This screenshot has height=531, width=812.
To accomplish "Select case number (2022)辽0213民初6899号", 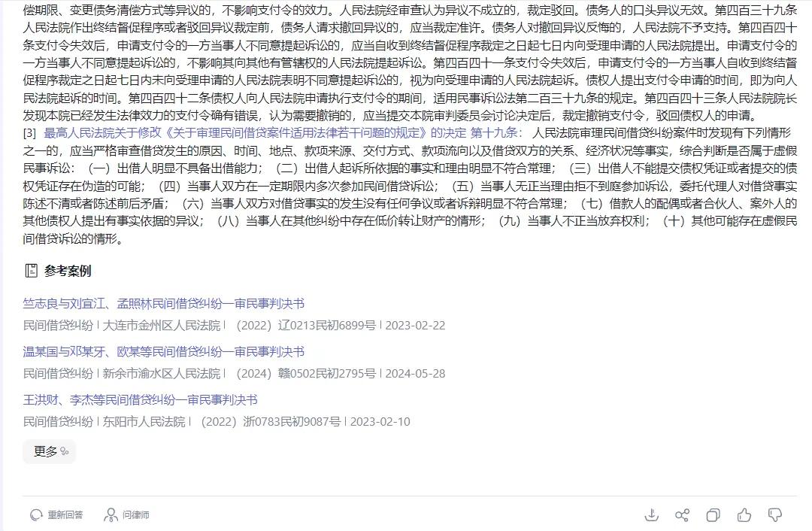I will [x=306, y=326].
